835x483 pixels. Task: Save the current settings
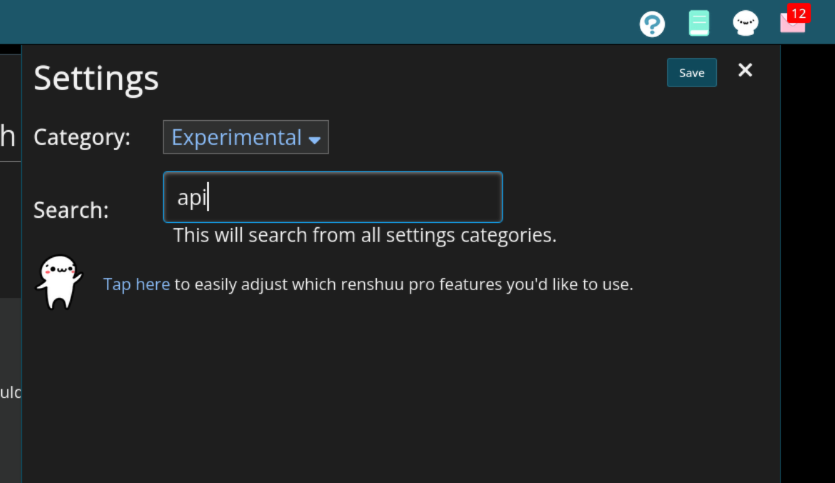point(691,72)
